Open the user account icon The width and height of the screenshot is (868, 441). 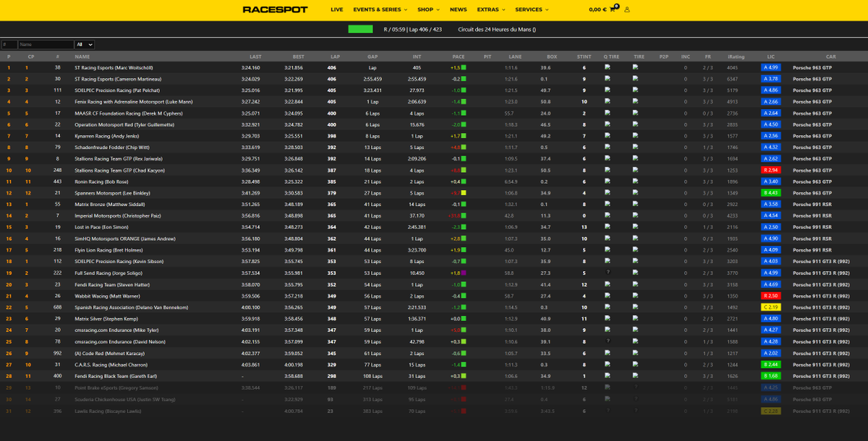point(627,9)
